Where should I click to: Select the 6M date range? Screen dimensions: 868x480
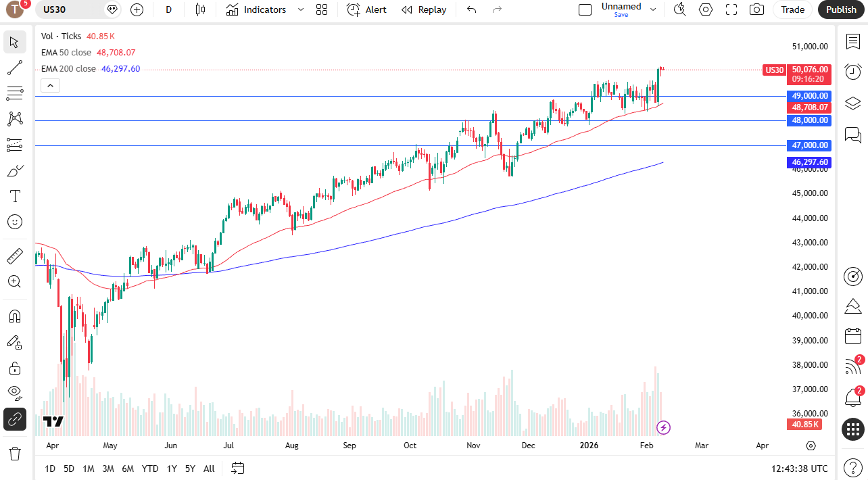128,469
